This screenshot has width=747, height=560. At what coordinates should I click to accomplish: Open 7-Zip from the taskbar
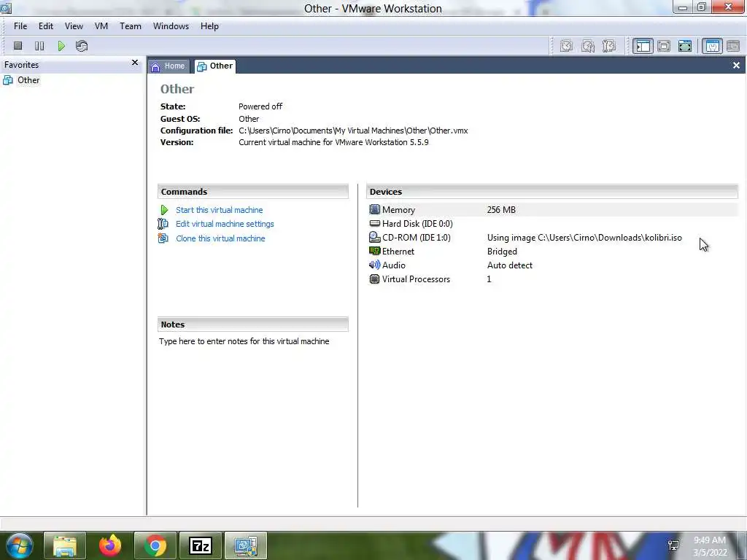(x=200, y=545)
